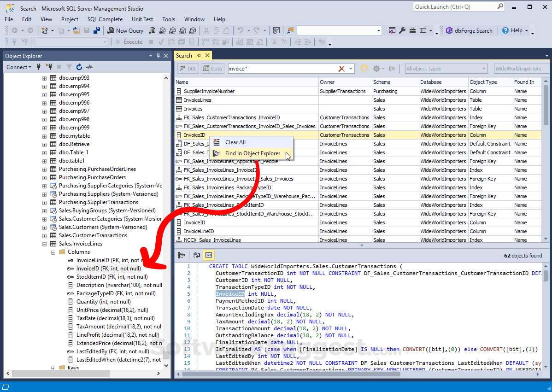552x392 pixels.
Task: Click the DAX query toolbar icon
Action: coord(193,31)
